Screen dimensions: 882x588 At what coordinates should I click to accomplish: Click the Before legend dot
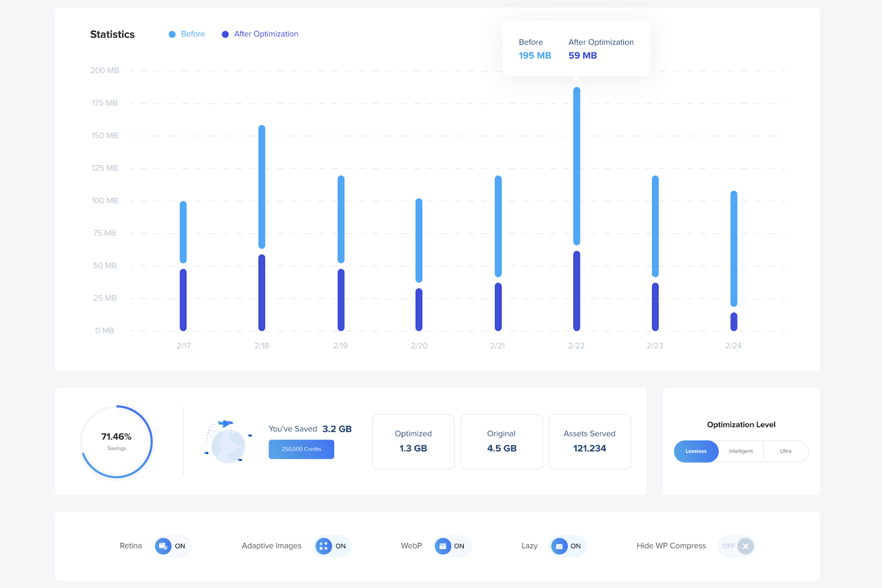point(172,34)
